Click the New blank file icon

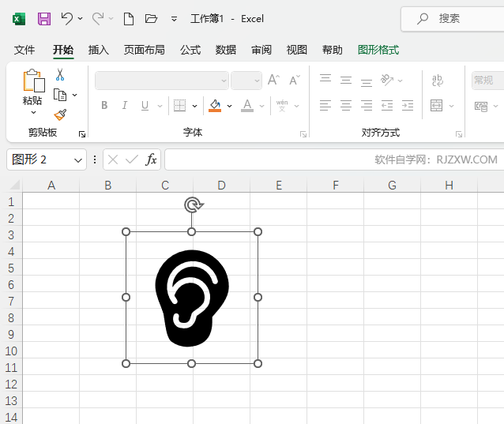pos(128,18)
